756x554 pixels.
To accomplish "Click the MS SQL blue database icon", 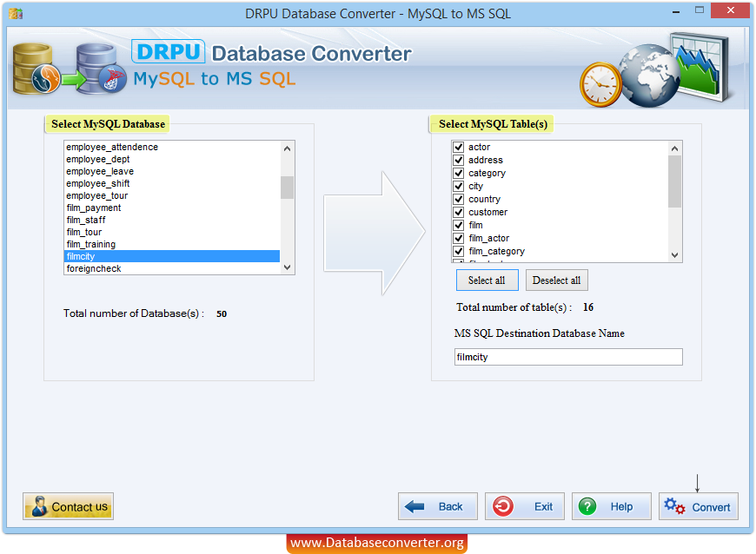I will 102,69.
